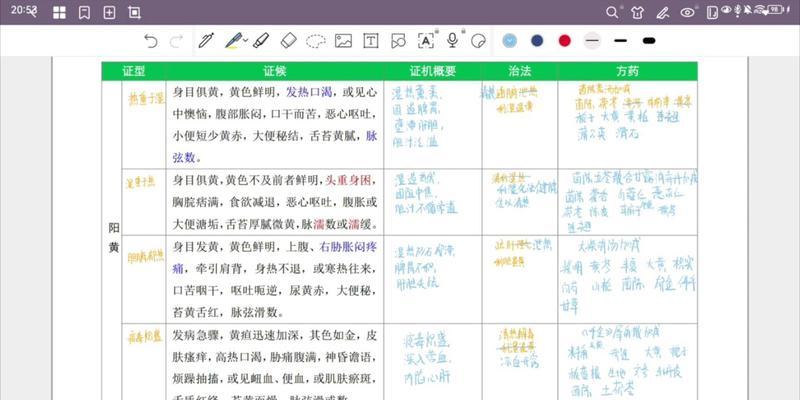
Task: Tap the Wi-Fi status icon
Action: point(760,10)
